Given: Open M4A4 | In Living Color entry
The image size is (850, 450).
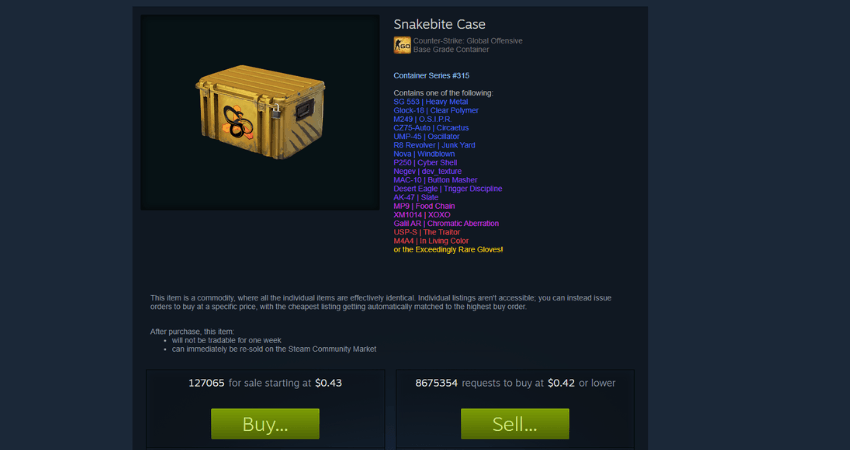Looking at the screenshot, I should [431, 241].
